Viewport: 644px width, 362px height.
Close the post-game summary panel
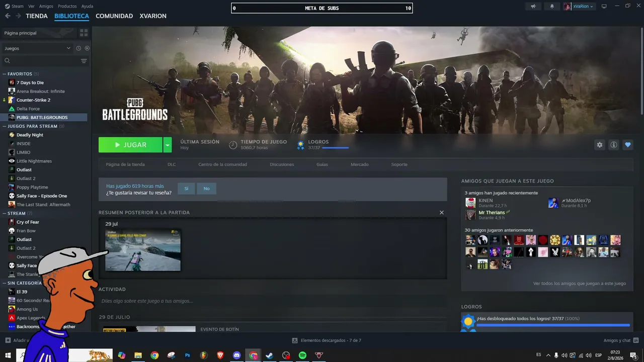pos(442,213)
